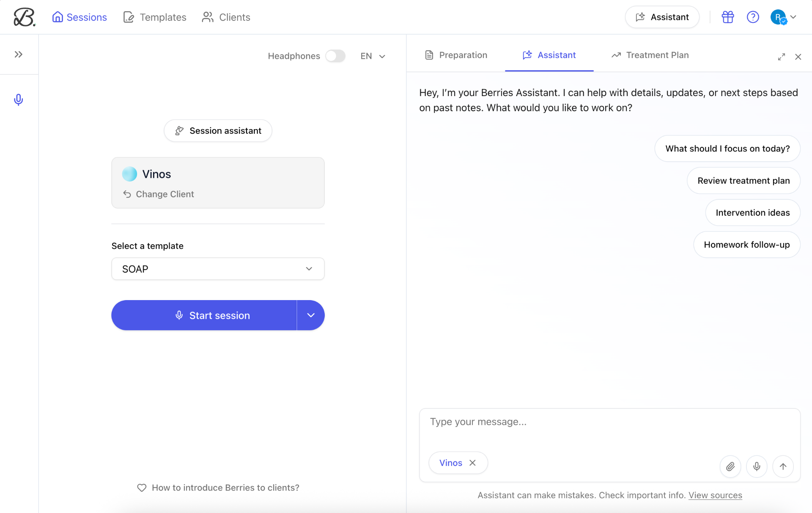Image resolution: width=812 pixels, height=513 pixels.
Task: Go to the Sessions nav item
Action: click(80, 17)
